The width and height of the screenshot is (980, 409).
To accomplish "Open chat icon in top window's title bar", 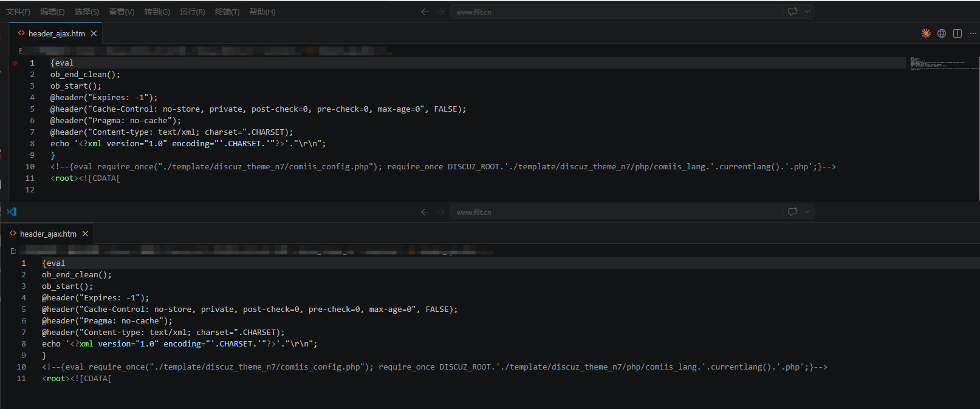I will (x=792, y=12).
